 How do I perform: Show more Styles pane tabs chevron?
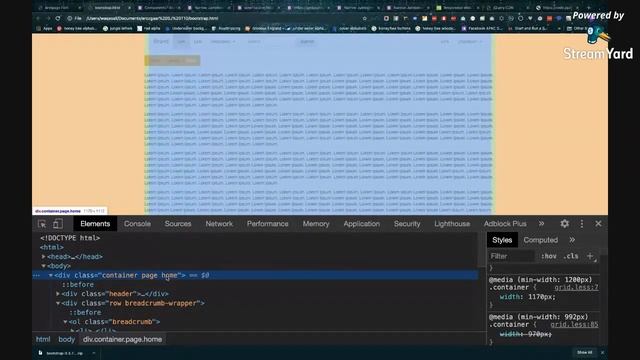click(572, 240)
